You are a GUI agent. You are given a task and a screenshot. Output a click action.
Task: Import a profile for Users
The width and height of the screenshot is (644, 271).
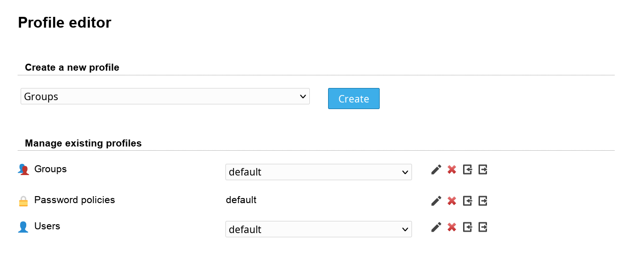coord(467,227)
